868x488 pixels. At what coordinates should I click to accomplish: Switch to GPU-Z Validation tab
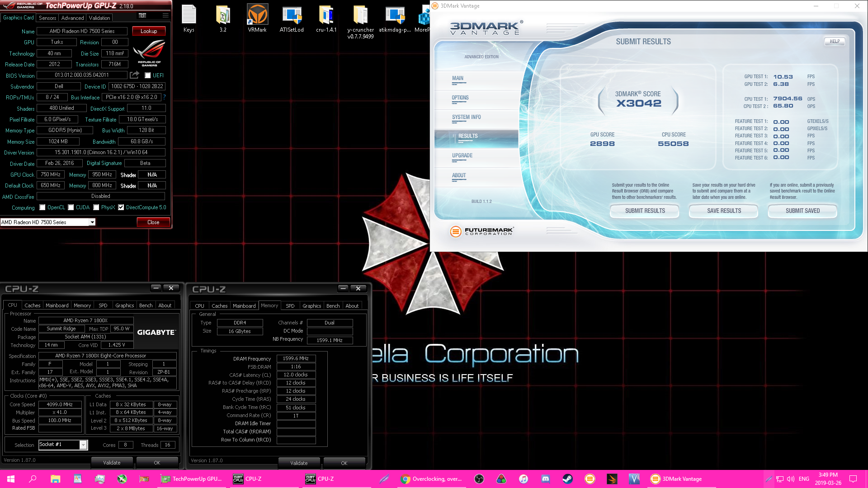(x=99, y=18)
